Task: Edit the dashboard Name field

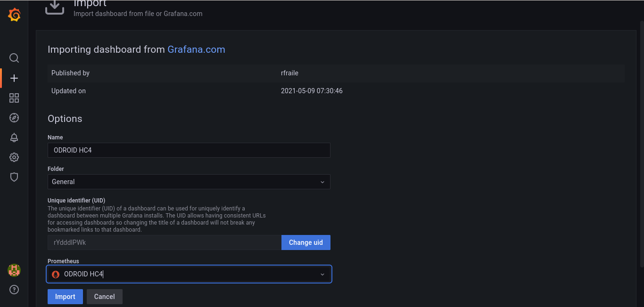Action: 189,150
